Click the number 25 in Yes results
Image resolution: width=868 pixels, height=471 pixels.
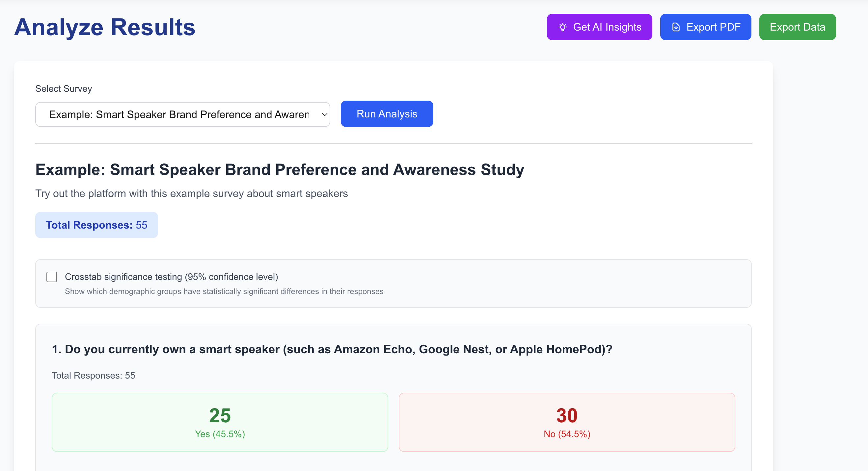220,415
